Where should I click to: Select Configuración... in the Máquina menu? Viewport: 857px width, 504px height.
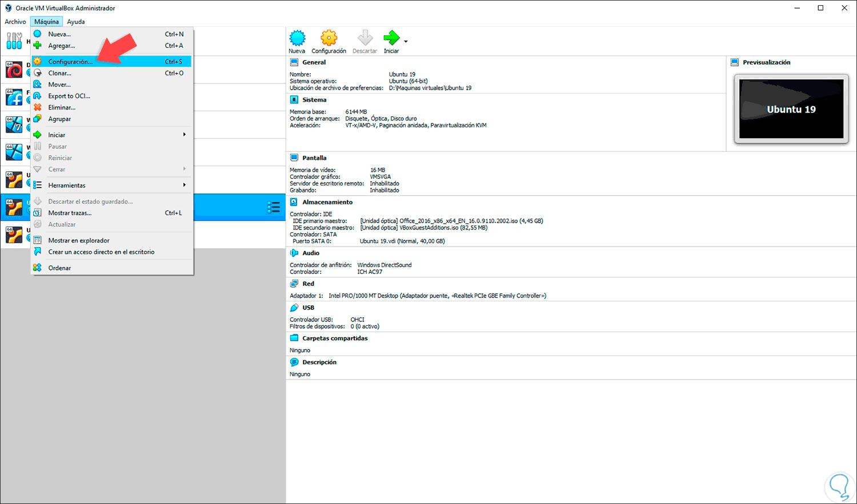112,62
